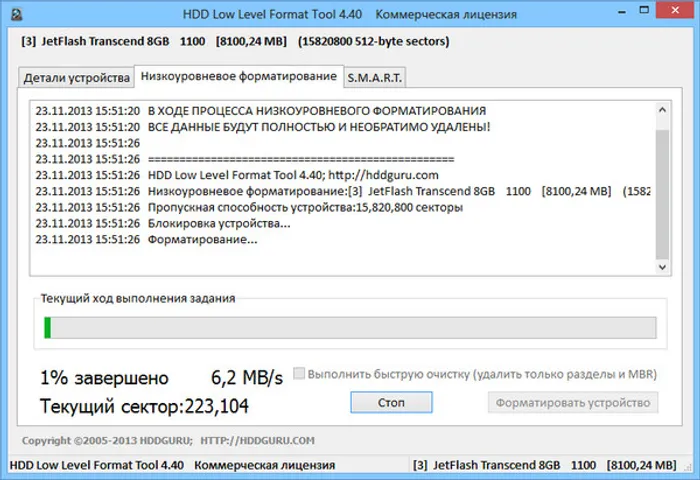Click the log line "Пропускная способность устройства:15,820,800 секторы"
The width and height of the screenshot is (700, 480).
[305, 207]
